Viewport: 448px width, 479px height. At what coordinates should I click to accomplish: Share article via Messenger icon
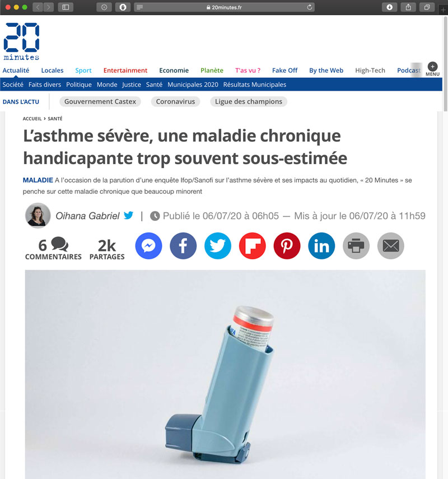(148, 246)
